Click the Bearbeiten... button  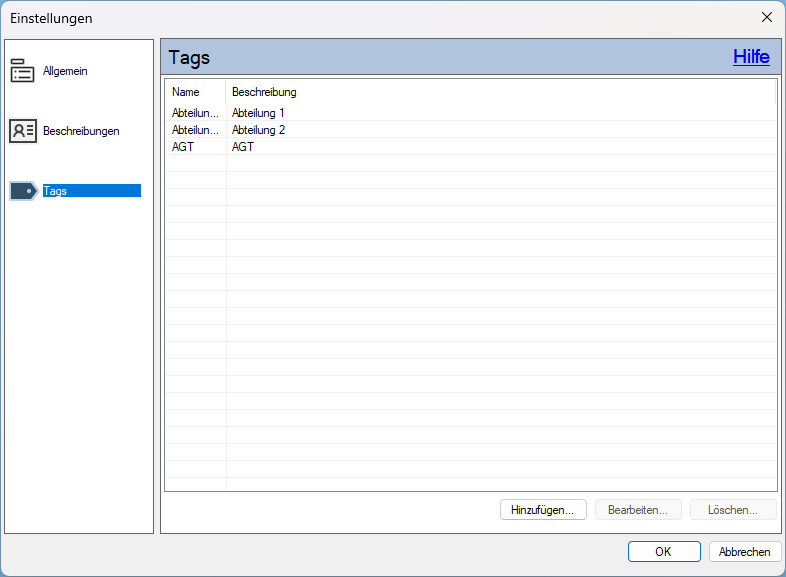(x=638, y=510)
